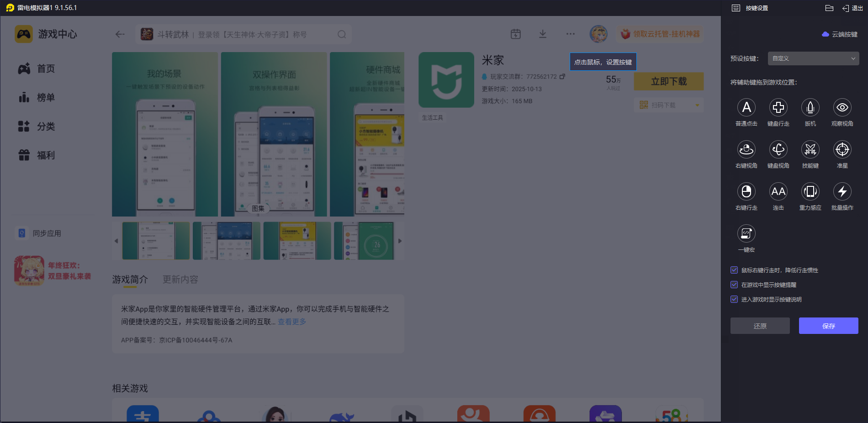868x423 pixels.
Task: Toggle 进入游戏时显示按键说明 checkbox
Action: (x=734, y=299)
